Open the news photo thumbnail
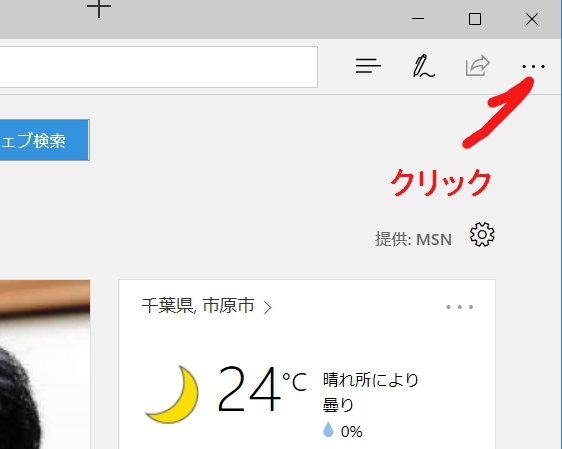This screenshot has width=562, height=449. [x=45, y=364]
